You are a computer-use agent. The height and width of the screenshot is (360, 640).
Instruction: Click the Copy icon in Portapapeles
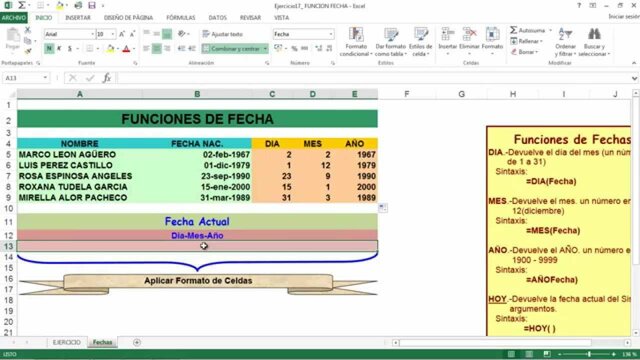pos(28,41)
